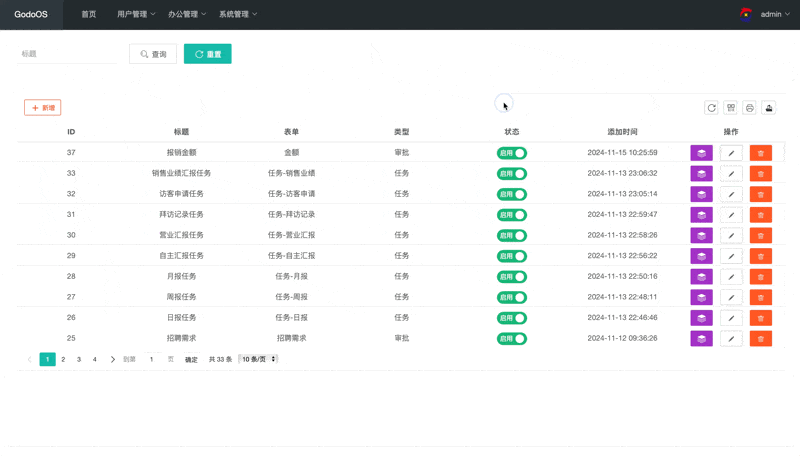Open the 办公管理 menu
The width and height of the screenshot is (800, 456).
click(x=187, y=14)
